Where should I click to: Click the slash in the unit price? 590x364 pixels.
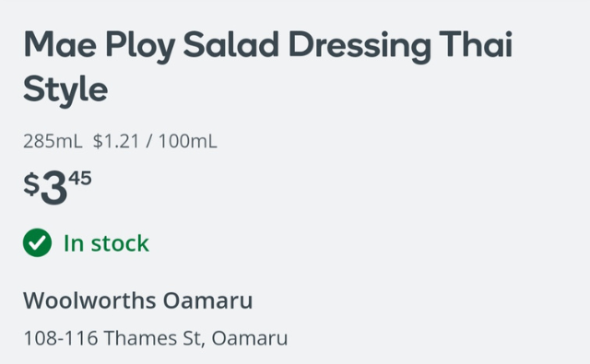coord(149,141)
